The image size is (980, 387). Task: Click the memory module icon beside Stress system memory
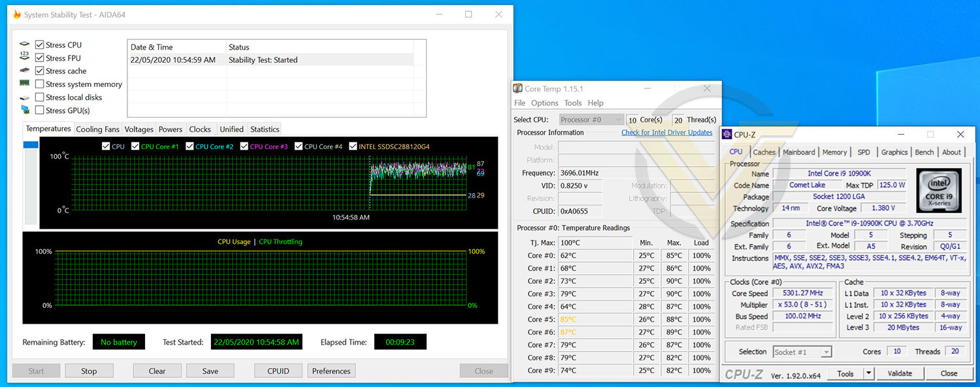(25, 83)
